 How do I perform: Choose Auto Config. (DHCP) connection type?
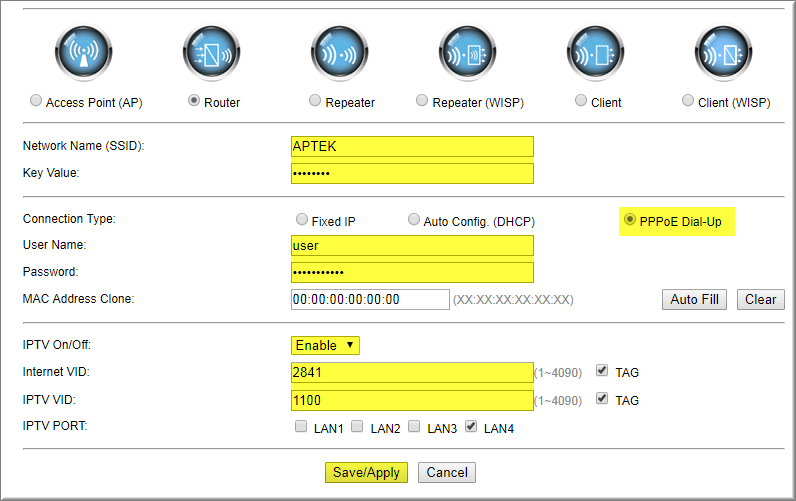pos(414,220)
